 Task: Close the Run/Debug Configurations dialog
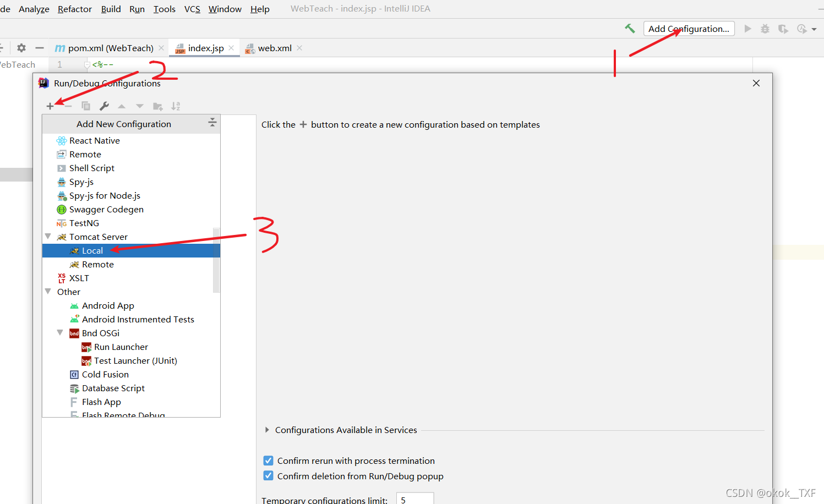pyautogui.click(x=756, y=83)
